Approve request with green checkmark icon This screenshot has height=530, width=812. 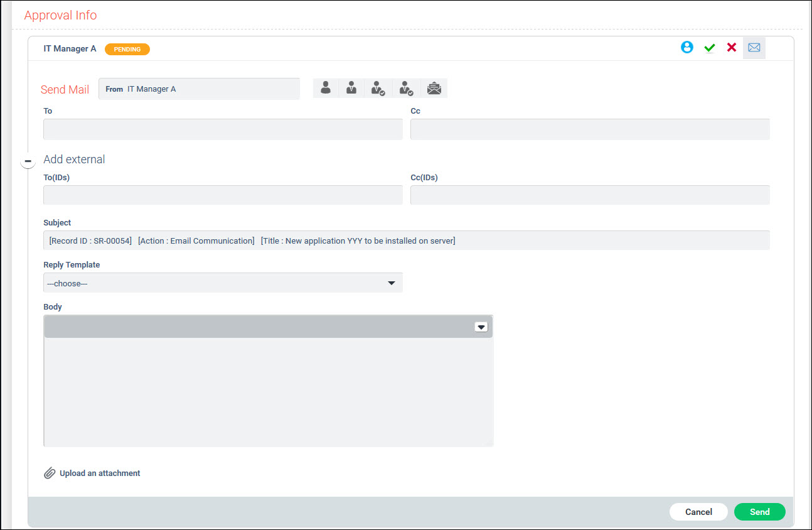click(x=710, y=48)
